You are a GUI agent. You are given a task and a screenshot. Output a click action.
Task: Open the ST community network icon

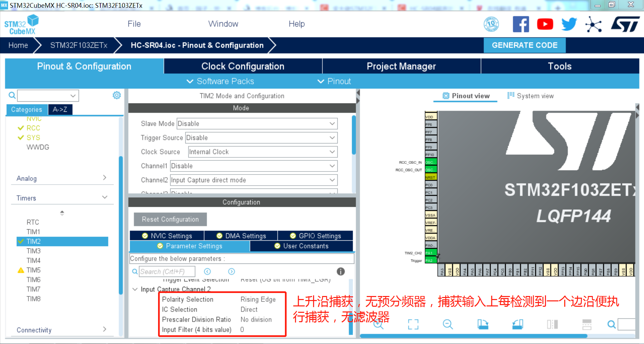click(593, 24)
